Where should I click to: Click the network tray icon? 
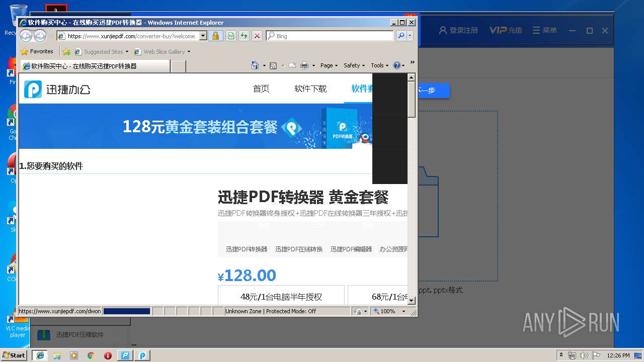tap(572, 355)
